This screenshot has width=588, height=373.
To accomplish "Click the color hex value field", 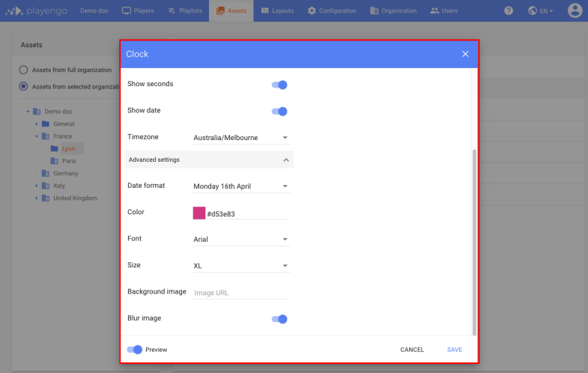I will 248,214.
